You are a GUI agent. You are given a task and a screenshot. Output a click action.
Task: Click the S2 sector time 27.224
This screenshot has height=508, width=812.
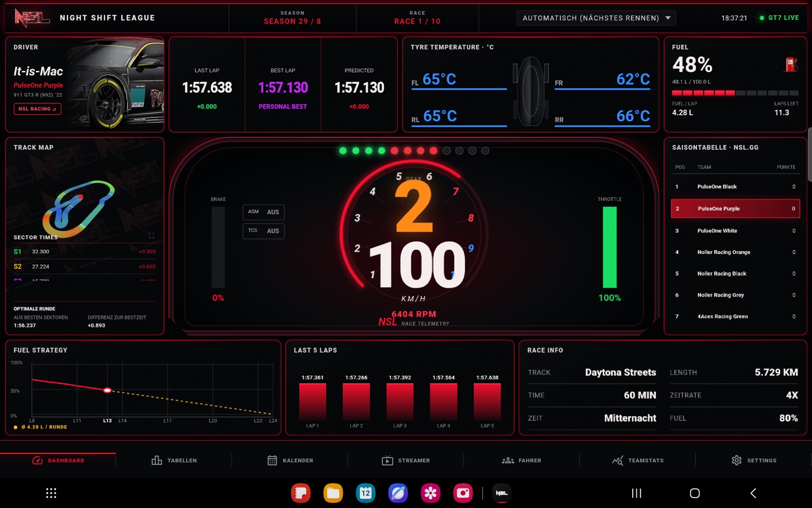click(41, 267)
